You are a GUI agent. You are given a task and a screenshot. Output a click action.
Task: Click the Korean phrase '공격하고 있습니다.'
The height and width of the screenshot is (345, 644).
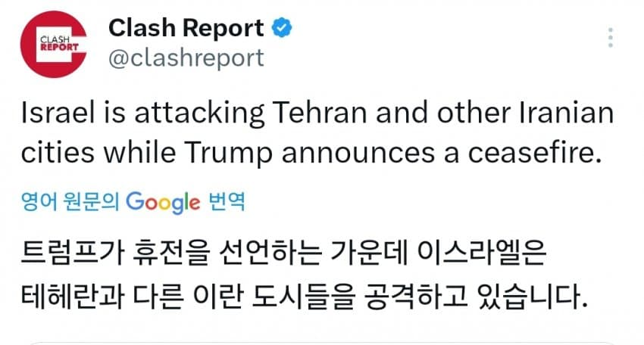476,295
